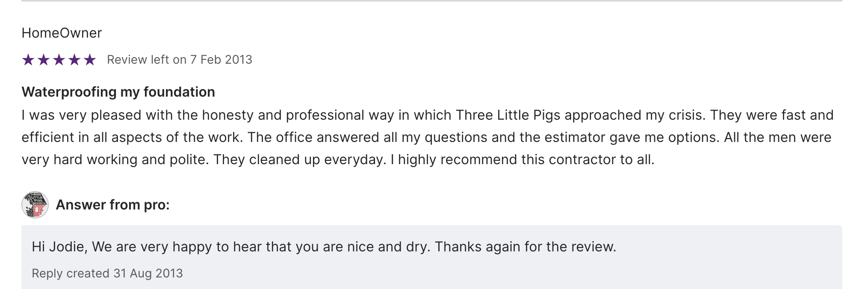The height and width of the screenshot is (289, 868).
Task: Click the third (middle) rating star
Action: [x=59, y=60]
